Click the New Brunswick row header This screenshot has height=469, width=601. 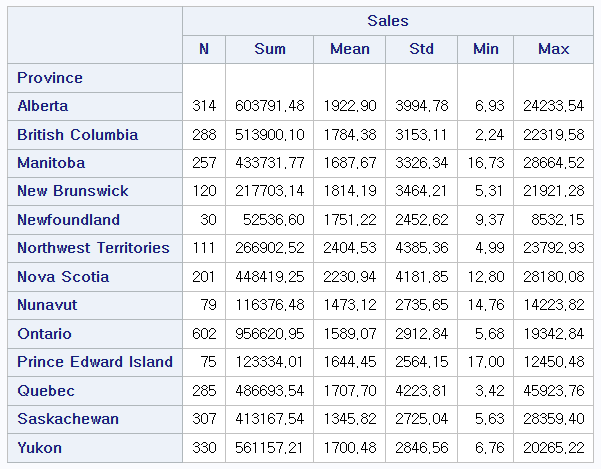(95, 191)
